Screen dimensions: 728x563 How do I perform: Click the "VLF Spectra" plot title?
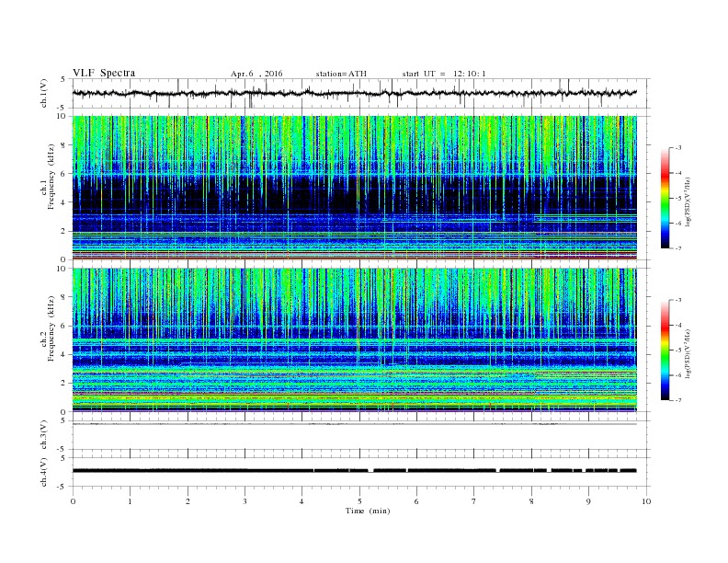coord(104,73)
